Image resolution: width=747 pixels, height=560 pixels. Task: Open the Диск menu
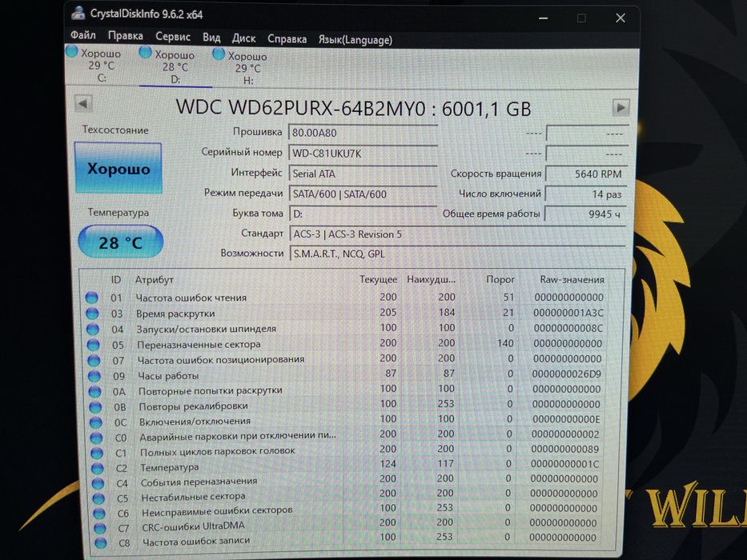[243, 38]
